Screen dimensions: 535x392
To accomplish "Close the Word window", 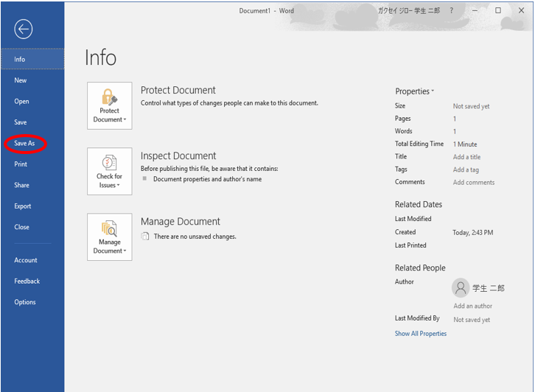I will click(521, 10).
